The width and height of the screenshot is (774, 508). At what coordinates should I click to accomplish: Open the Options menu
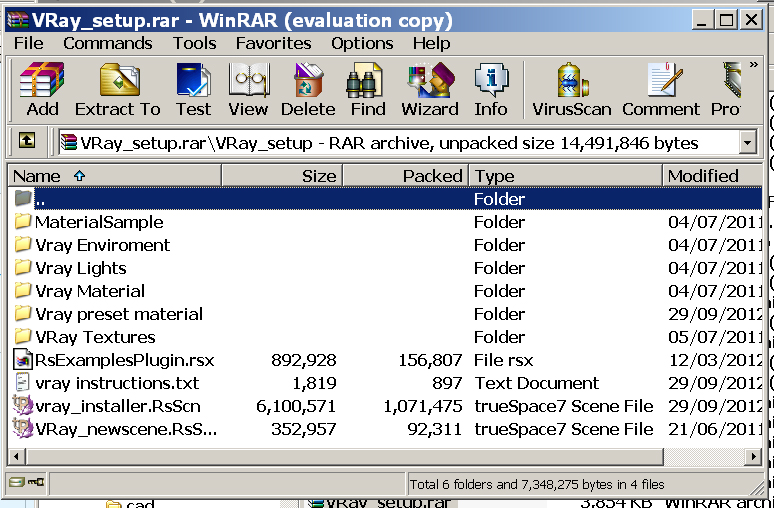[362, 43]
